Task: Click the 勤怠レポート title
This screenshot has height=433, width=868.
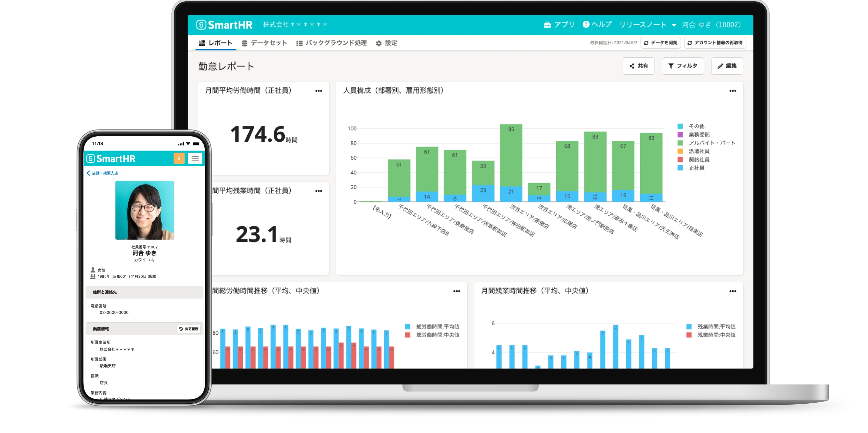Action: (226, 66)
